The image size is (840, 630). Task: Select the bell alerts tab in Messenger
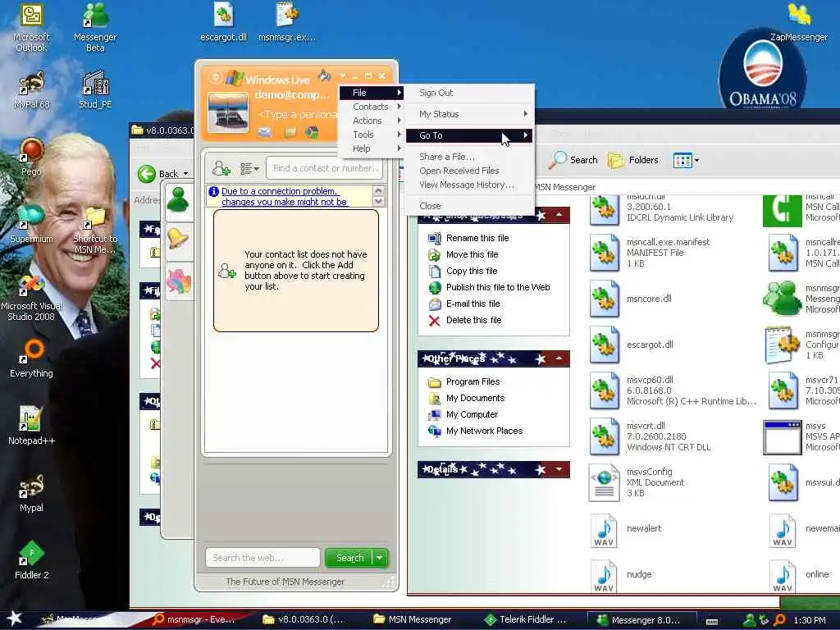coord(178,240)
